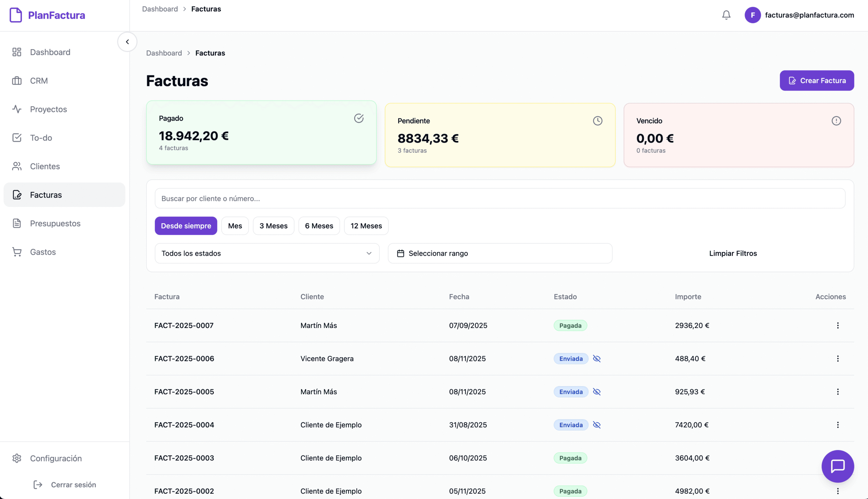Viewport: 868px width, 499px height.
Task: Click the Proyectos activity icon in sidebar
Action: click(x=17, y=109)
